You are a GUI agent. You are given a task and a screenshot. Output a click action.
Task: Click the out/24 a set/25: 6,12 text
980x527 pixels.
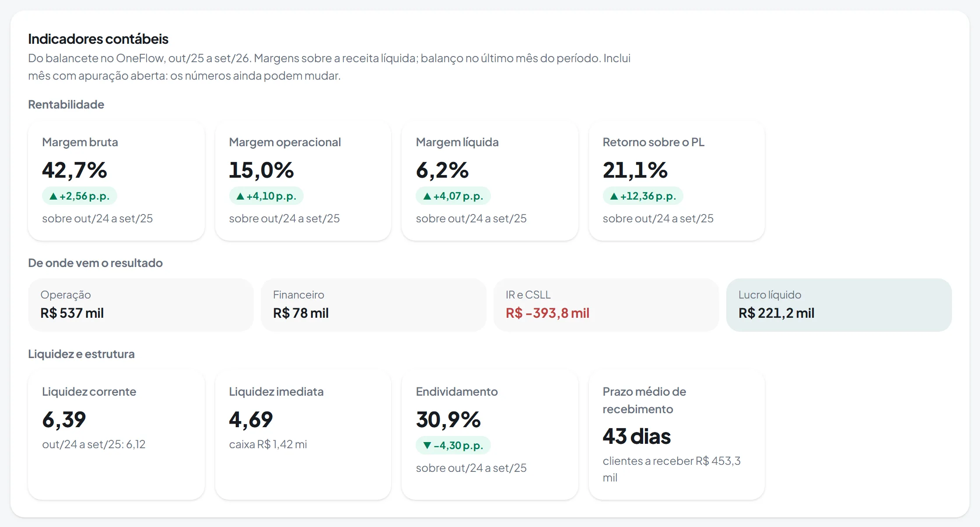click(94, 444)
